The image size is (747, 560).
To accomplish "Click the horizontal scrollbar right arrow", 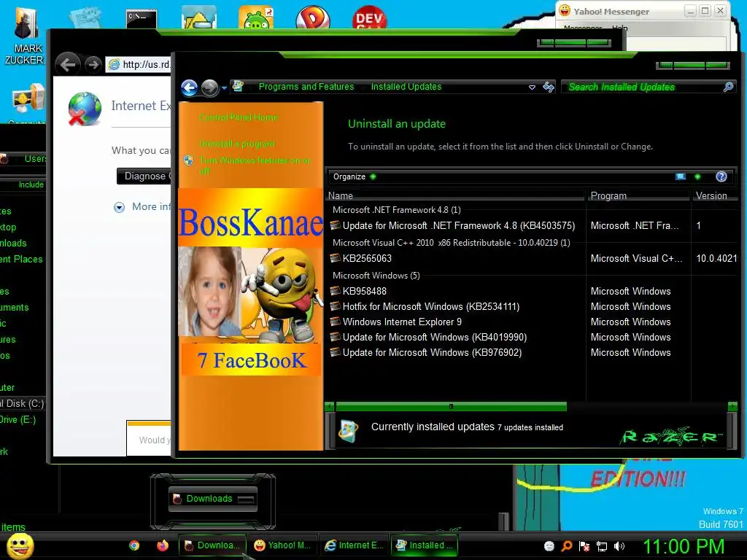I will point(732,407).
